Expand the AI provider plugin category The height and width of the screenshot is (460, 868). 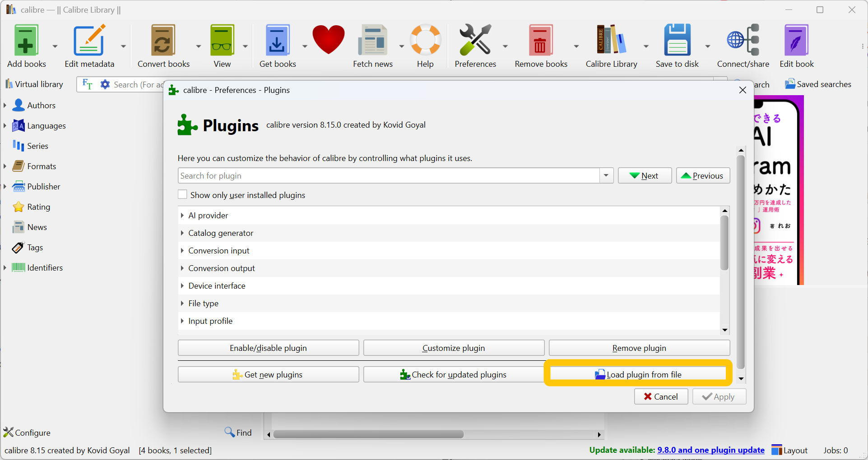tap(182, 216)
